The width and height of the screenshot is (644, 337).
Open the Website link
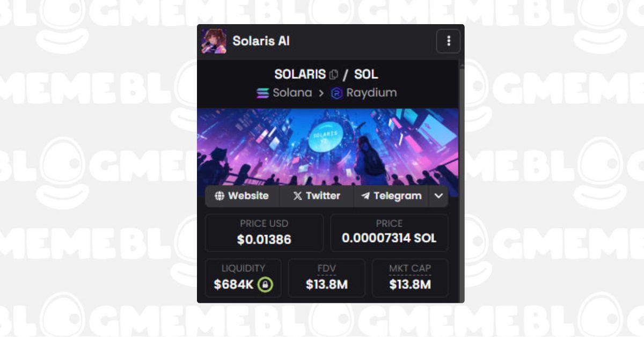click(242, 196)
